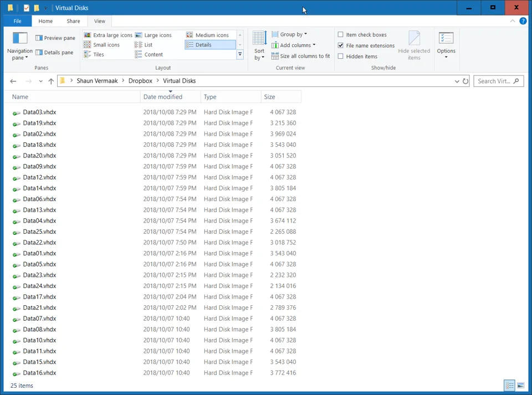The width and height of the screenshot is (532, 395).
Task: Click the Properties quick access toolbar icon
Action: [27, 8]
